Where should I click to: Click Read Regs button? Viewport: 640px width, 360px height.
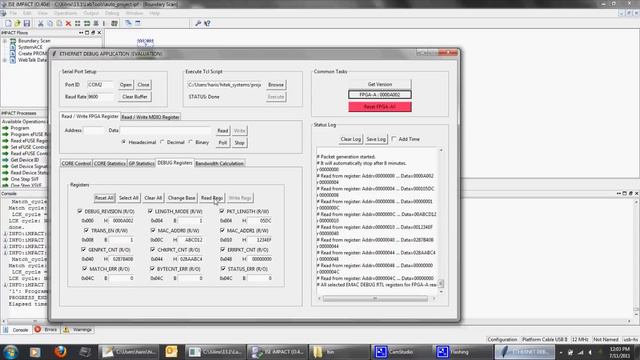(x=212, y=198)
